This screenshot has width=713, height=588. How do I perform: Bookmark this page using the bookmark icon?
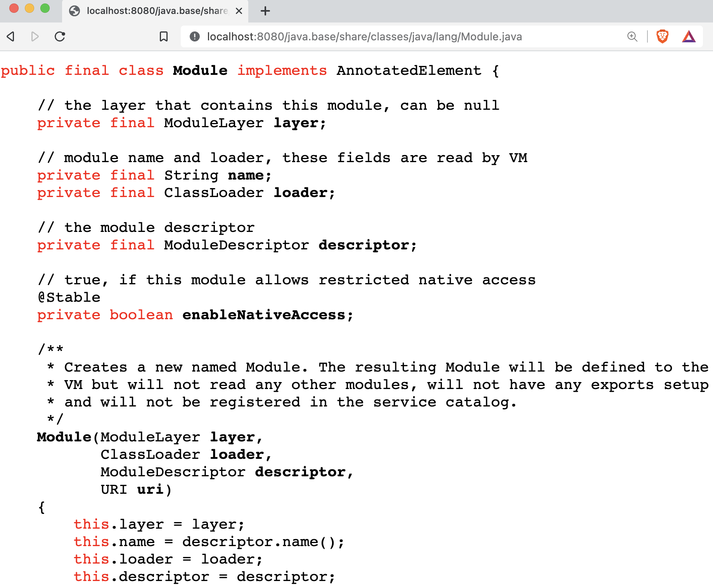tap(164, 36)
